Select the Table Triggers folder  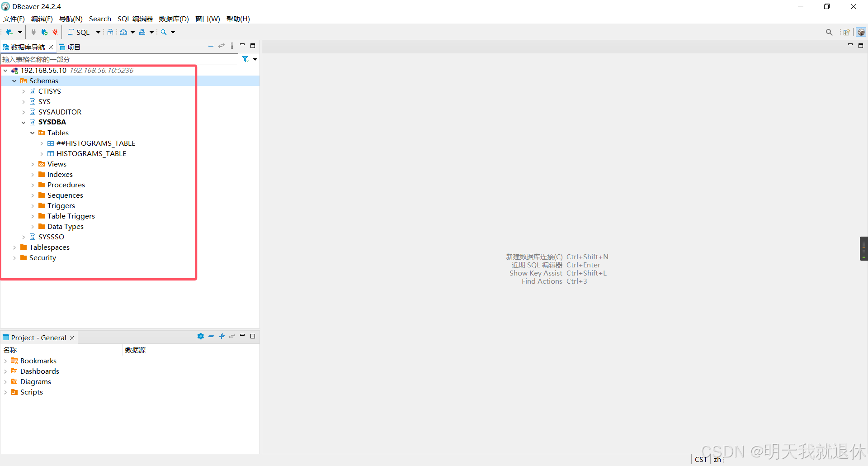(x=71, y=216)
